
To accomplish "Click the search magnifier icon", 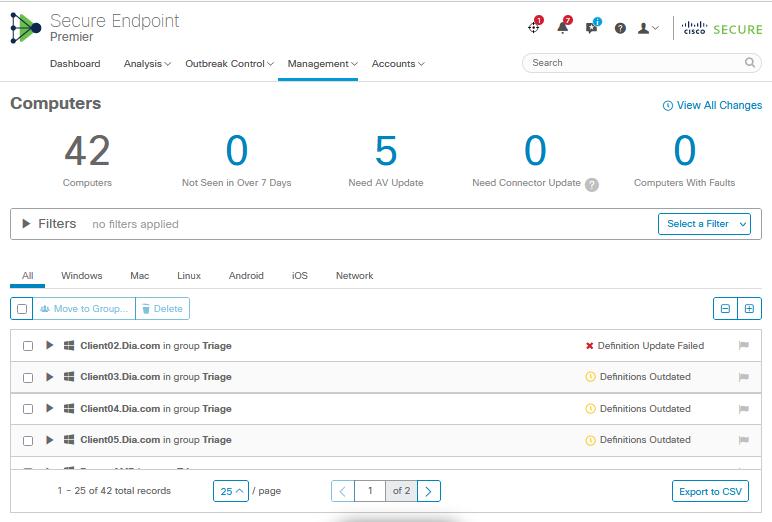I will (x=749, y=63).
